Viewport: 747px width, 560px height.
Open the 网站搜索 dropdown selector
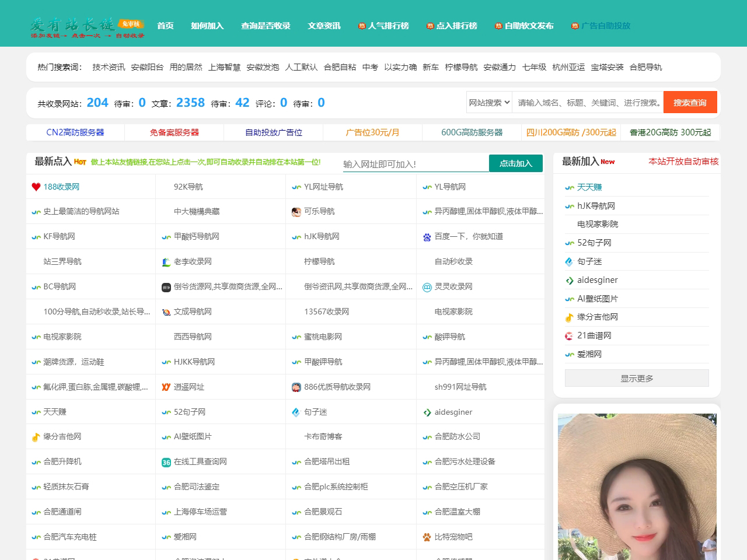click(489, 102)
